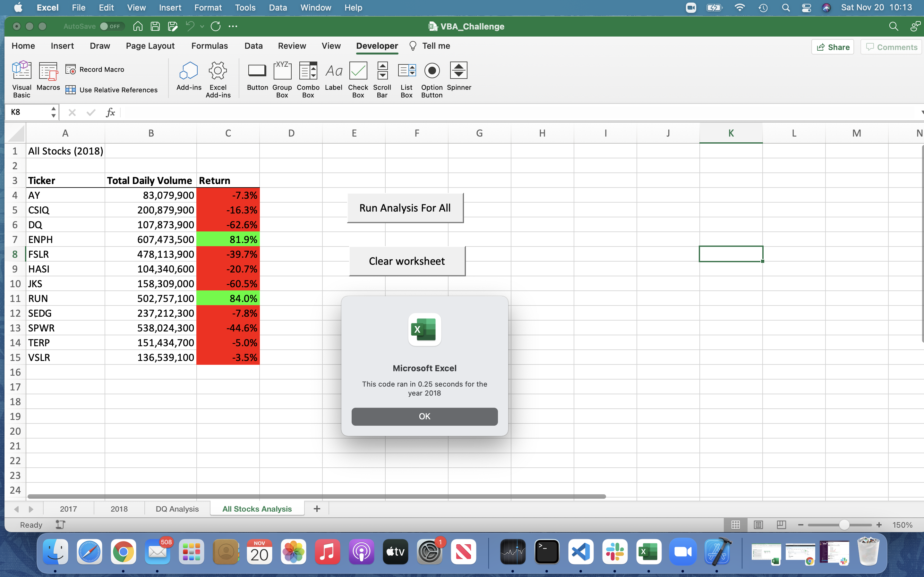Click the Save icon in title bar
Image resolution: width=924 pixels, height=577 pixels.
(155, 26)
